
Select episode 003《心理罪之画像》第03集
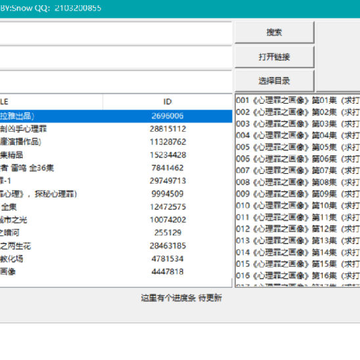[298, 124]
